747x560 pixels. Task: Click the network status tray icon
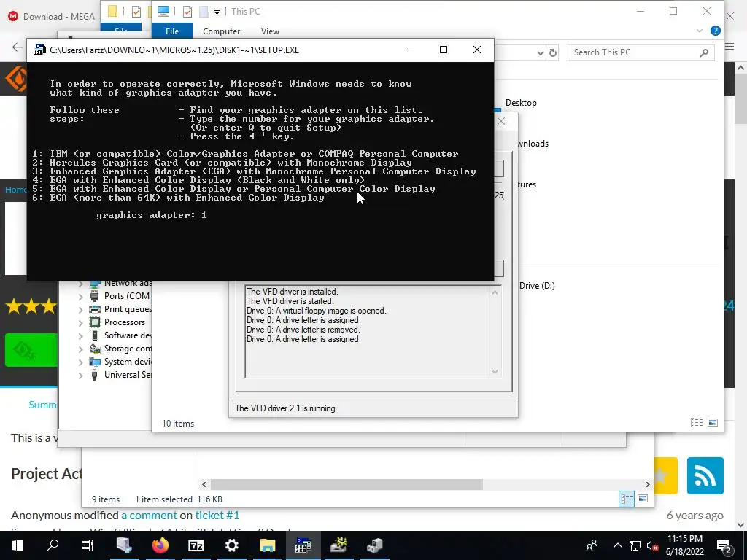(x=635, y=545)
